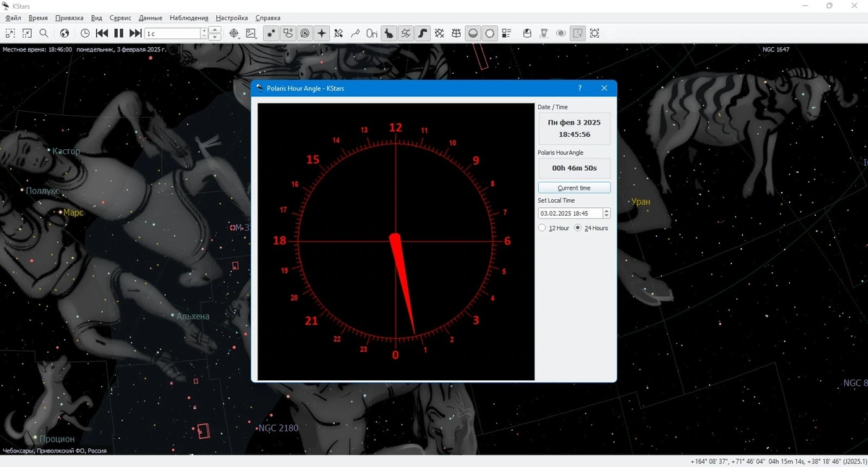This screenshot has width=868, height=467.
Task: Close the Polaris Hour Angle dialog
Action: (x=605, y=88)
